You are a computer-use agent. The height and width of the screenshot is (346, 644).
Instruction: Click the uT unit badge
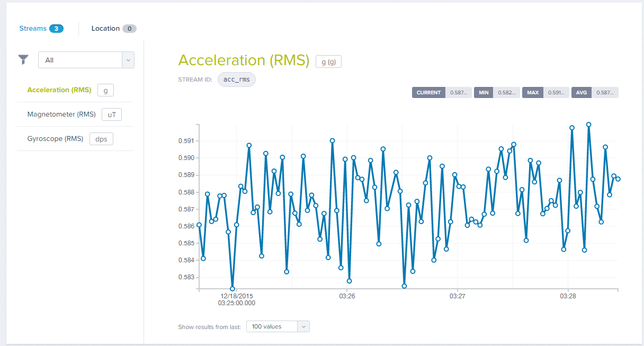(x=112, y=114)
